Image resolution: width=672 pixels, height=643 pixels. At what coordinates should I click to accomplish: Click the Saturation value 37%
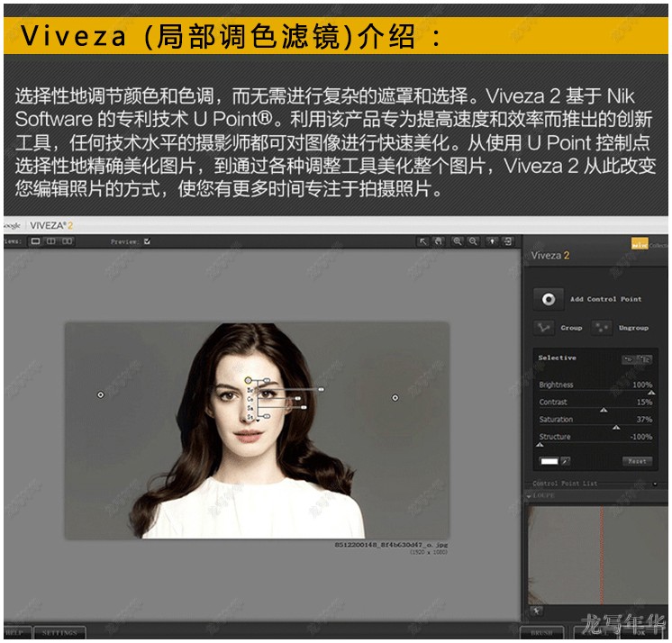[x=645, y=420]
